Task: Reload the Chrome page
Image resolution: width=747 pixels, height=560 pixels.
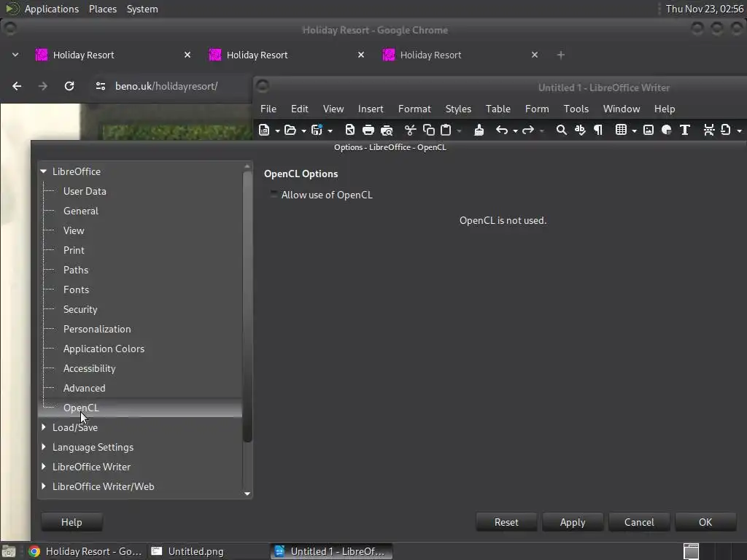Action: tap(69, 86)
